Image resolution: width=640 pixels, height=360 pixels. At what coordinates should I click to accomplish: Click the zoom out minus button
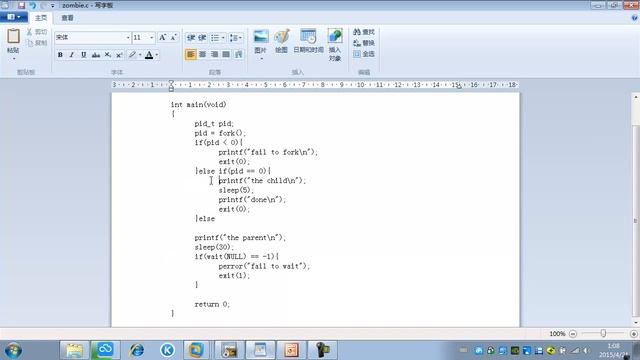coord(573,334)
